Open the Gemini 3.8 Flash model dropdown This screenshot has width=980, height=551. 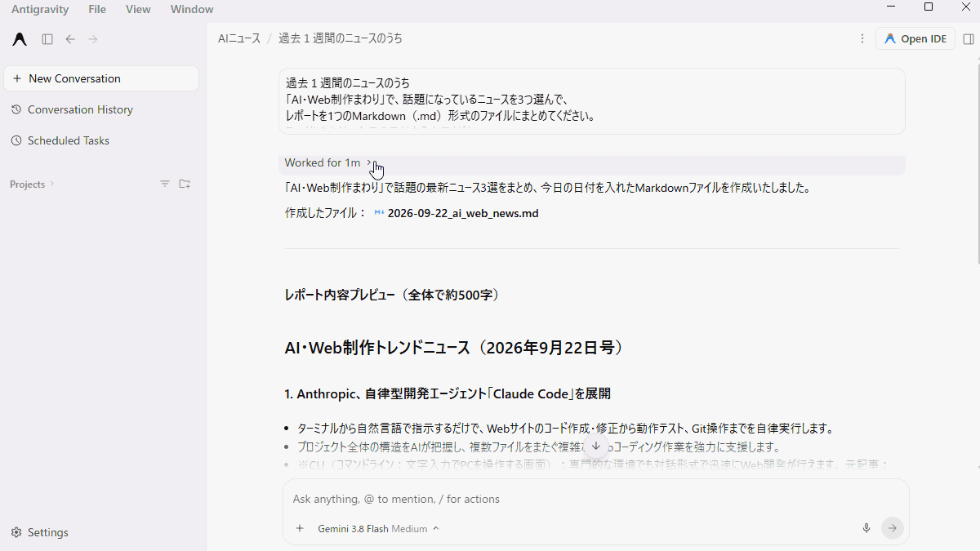(x=378, y=528)
